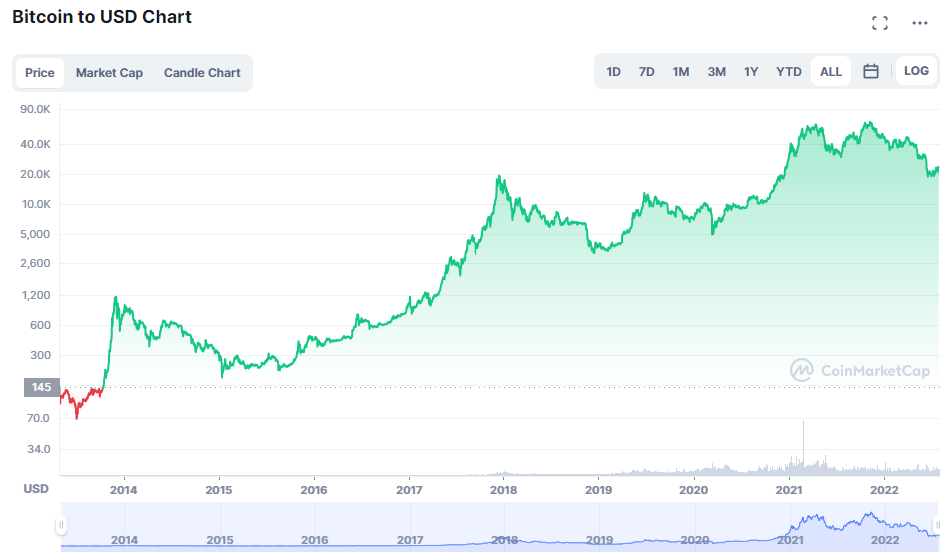The height and width of the screenshot is (560, 950).
Task: Open the calendar date range picker
Action: (871, 71)
